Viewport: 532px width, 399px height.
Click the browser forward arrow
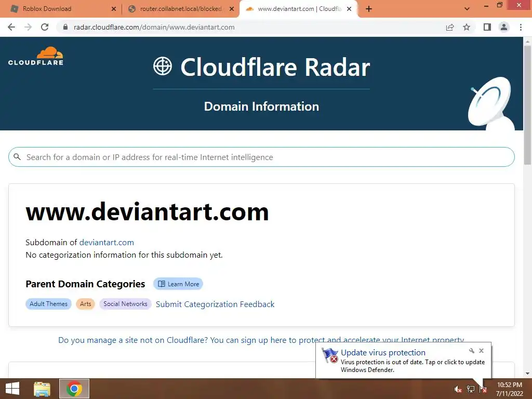coord(28,27)
